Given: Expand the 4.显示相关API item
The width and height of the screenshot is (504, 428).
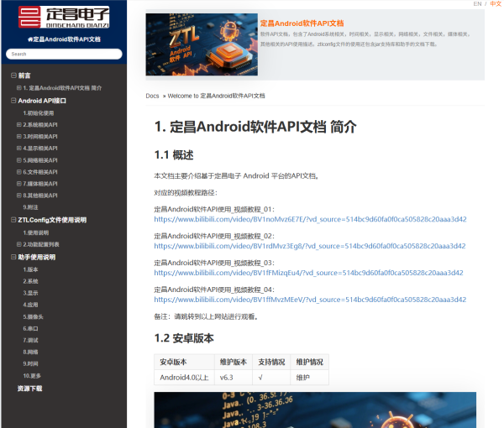Looking at the screenshot, I should 19,148.
